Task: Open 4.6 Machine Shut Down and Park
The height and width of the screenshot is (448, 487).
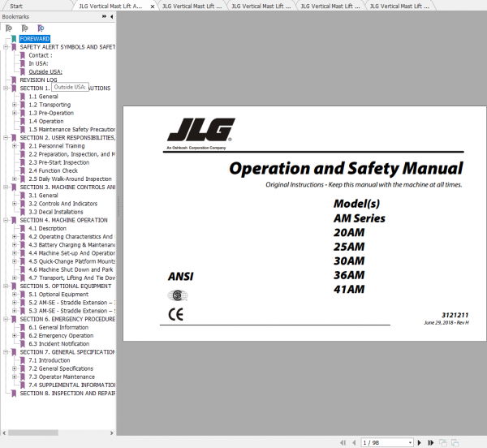Action: pyautogui.click(x=71, y=269)
